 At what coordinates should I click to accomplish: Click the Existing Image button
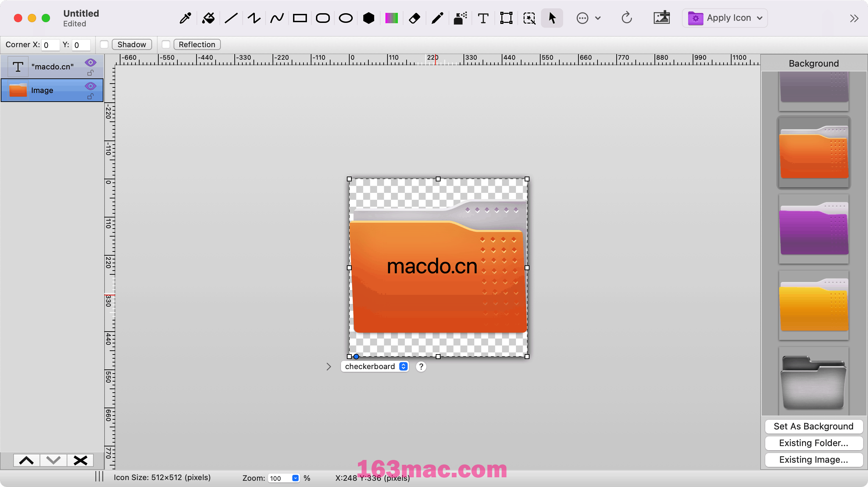[814, 460]
